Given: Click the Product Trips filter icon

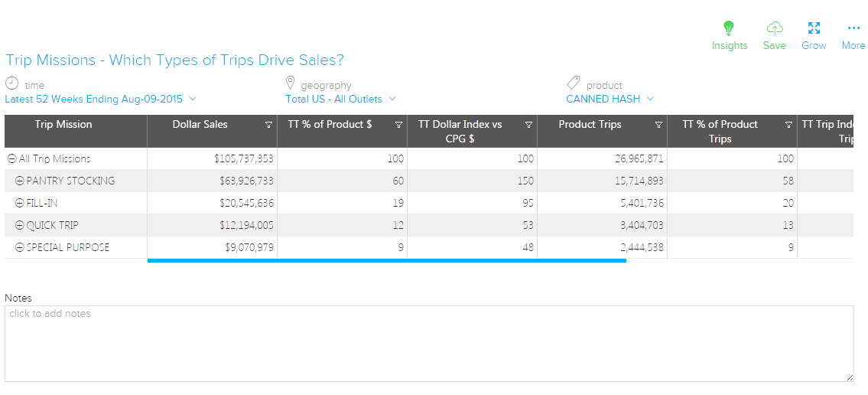Looking at the screenshot, I should click(658, 125).
